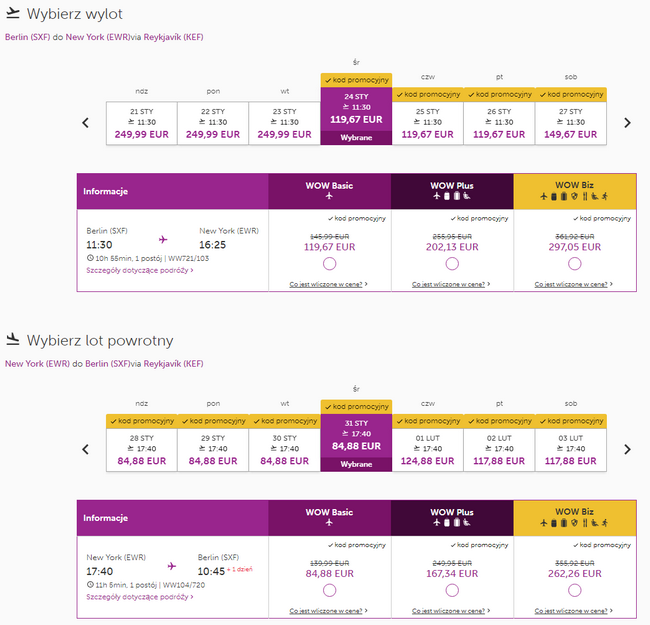This screenshot has height=625, width=650.
Task: Select WOW Plus 202,13 EUR departure fare
Action: tap(452, 264)
